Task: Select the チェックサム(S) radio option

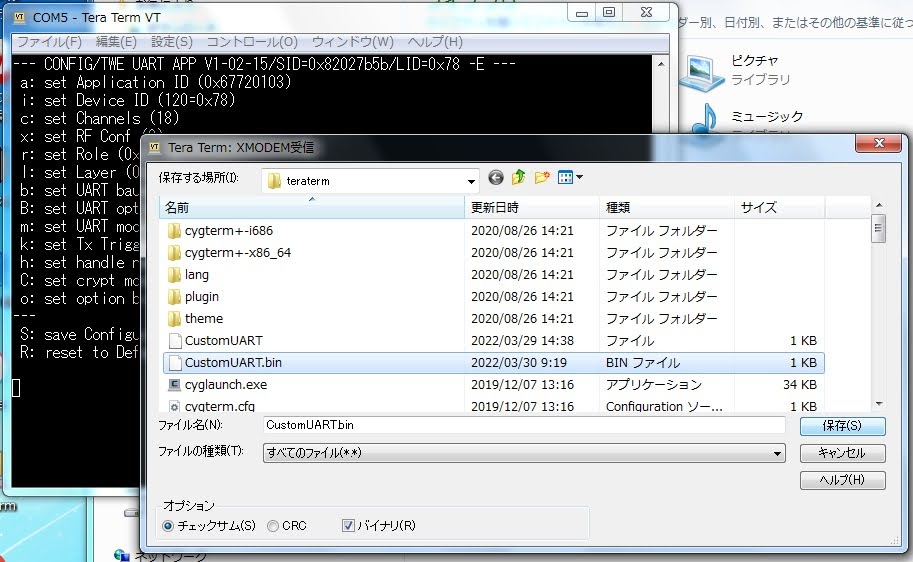Action: coord(209,526)
